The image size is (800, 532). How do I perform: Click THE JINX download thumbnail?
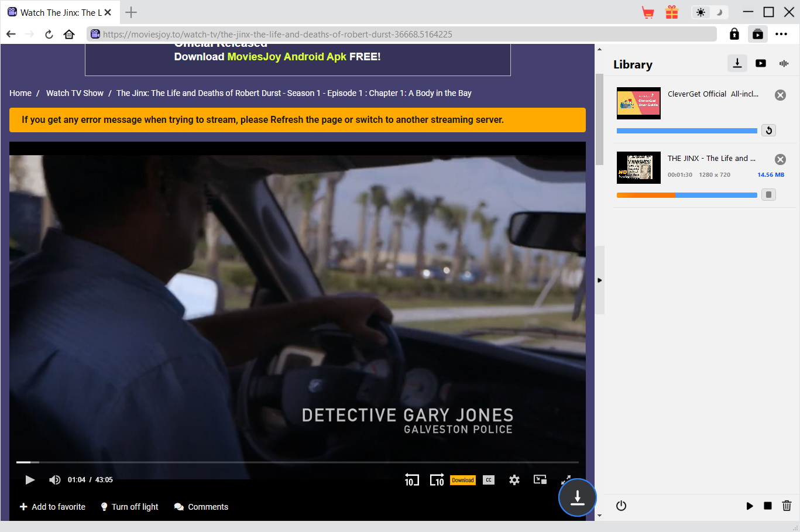point(638,167)
